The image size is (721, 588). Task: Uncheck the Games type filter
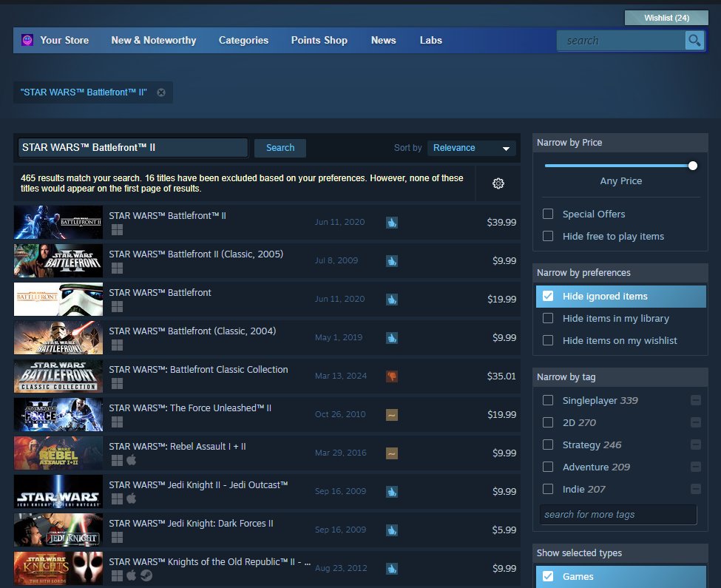coord(548,576)
